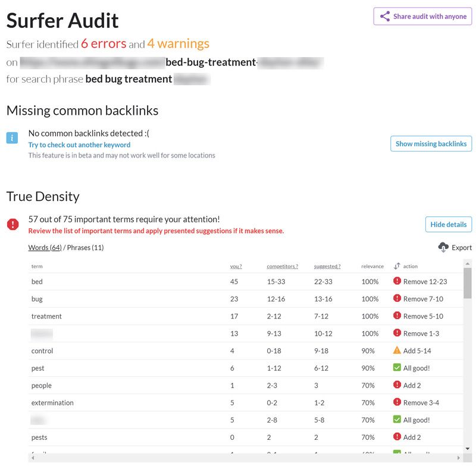The height and width of the screenshot is (466, 476).
Task: Click the 'term' column header
Action: pos(37,266)
